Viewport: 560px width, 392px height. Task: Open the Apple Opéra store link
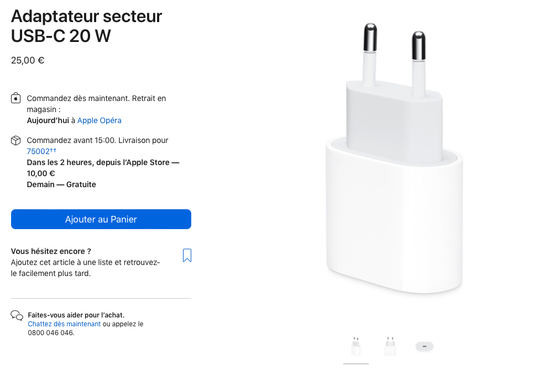tap(99, 120)
